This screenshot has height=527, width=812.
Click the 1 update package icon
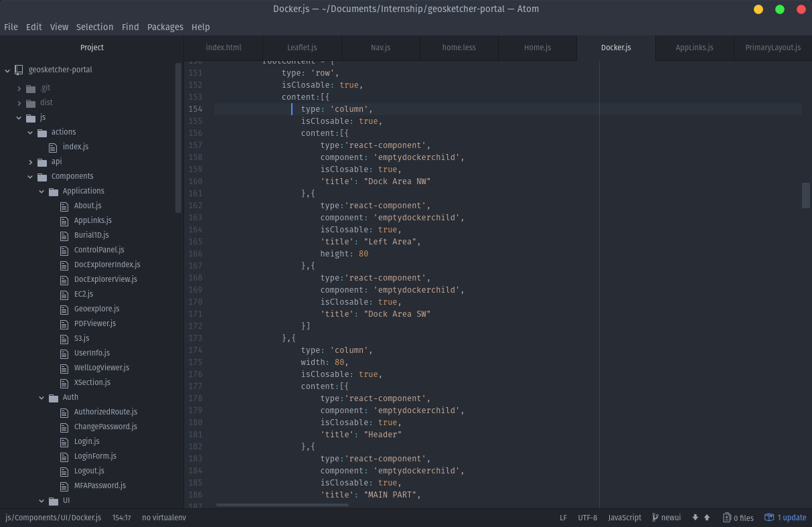(770, 518)
